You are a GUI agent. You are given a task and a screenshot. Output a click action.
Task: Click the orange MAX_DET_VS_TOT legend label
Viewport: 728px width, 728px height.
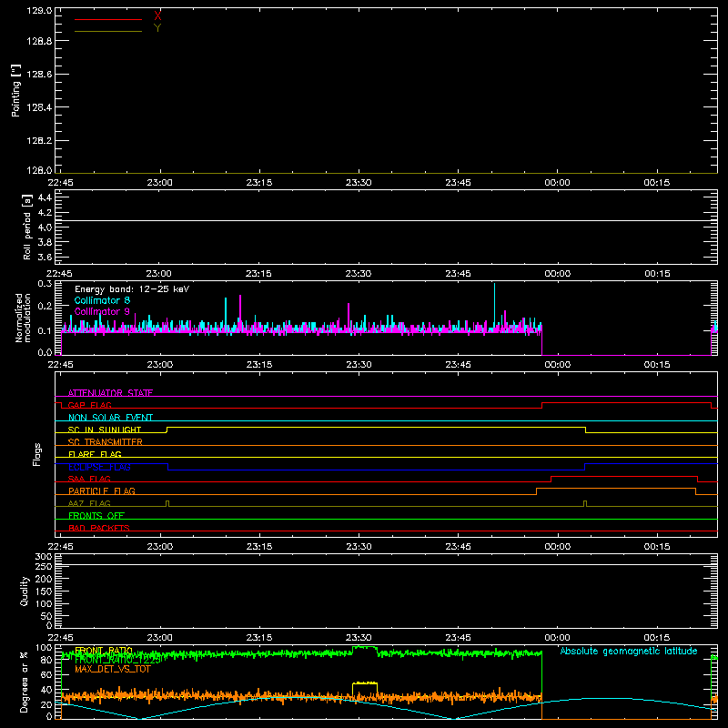[x=113, y=669]
